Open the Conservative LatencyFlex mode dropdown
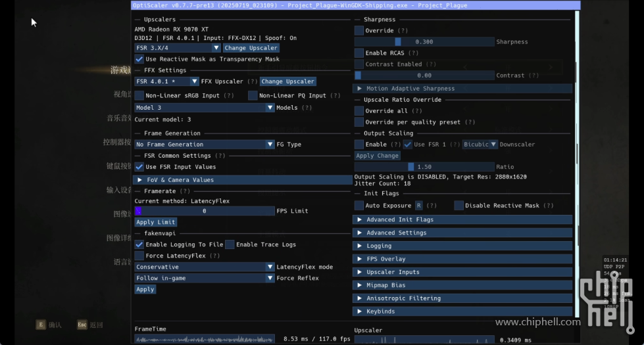Screen dimensions: 644x345 click(x=204, y=267)
